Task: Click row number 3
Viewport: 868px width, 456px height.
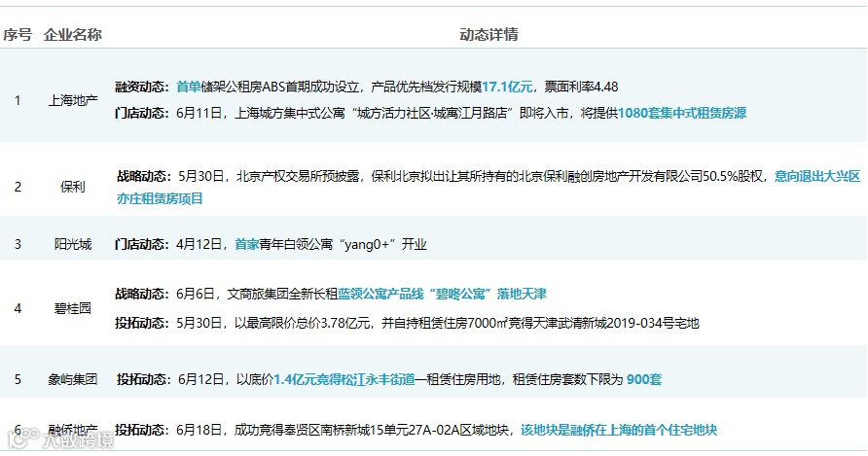Action: point(18,244)
